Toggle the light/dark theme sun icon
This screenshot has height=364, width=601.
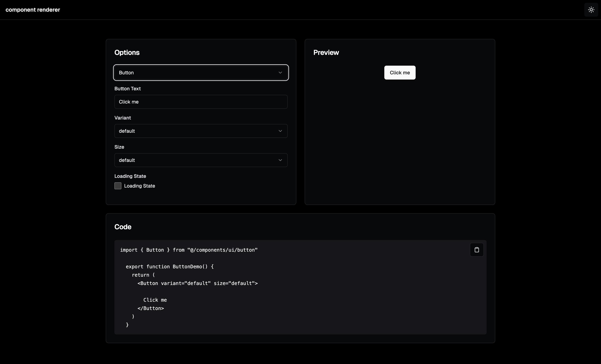coord(591,10)
